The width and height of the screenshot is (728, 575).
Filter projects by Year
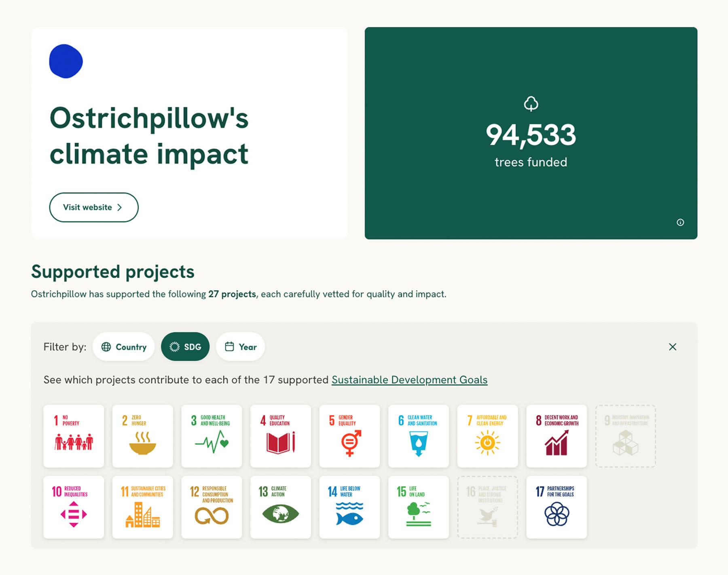[240, 347]
